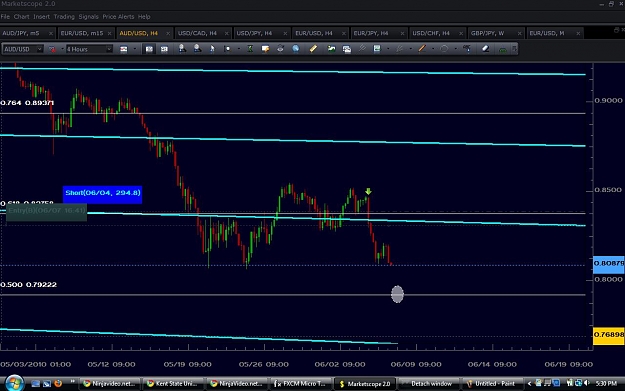Click the Entry(B)(06/07 16:41) label

(46, 212)
